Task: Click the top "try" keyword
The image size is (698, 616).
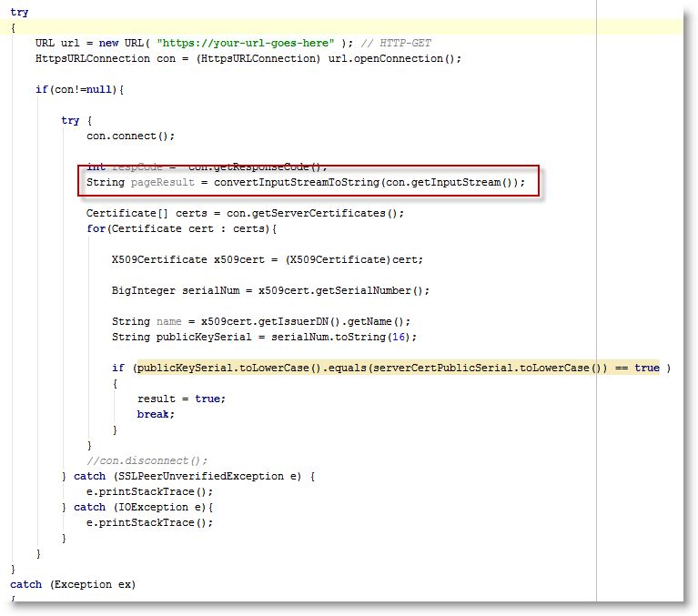Action: (x=19, y=13)
